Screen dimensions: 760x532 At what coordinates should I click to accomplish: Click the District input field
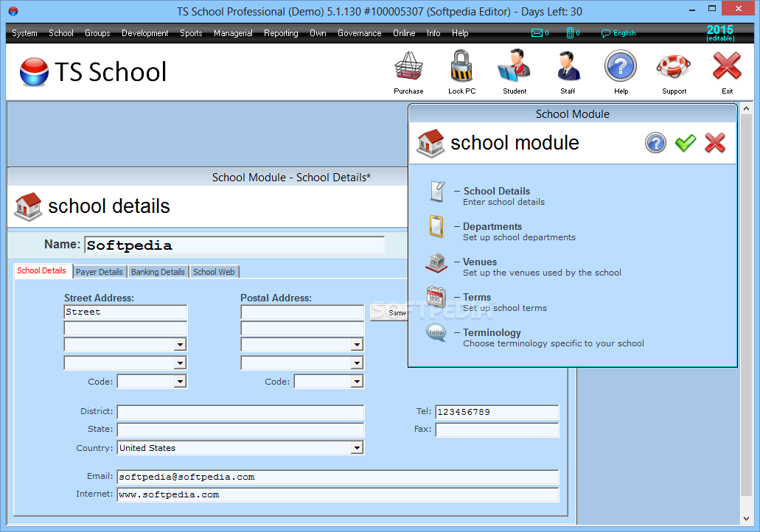point(240,412)
